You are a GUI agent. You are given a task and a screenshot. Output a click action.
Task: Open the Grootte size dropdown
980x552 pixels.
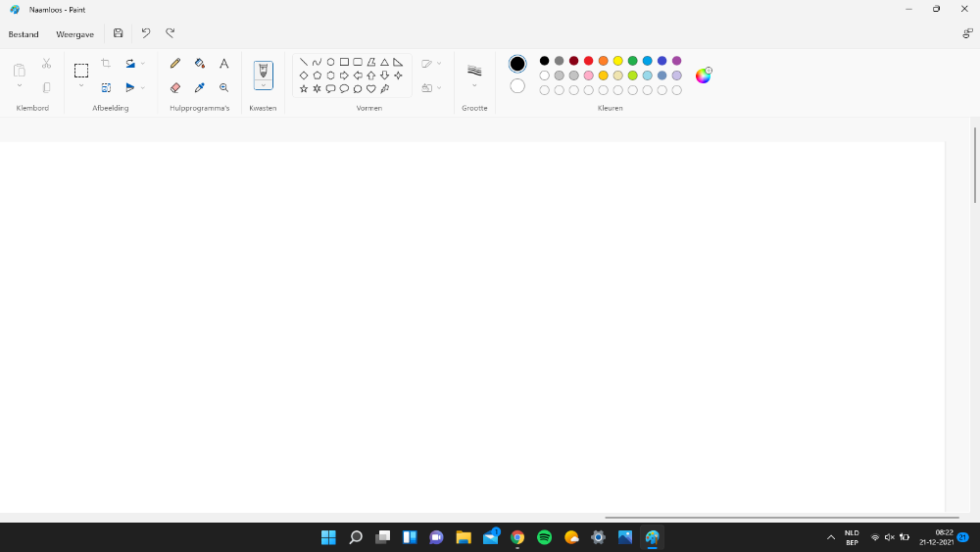pos(474,85)
